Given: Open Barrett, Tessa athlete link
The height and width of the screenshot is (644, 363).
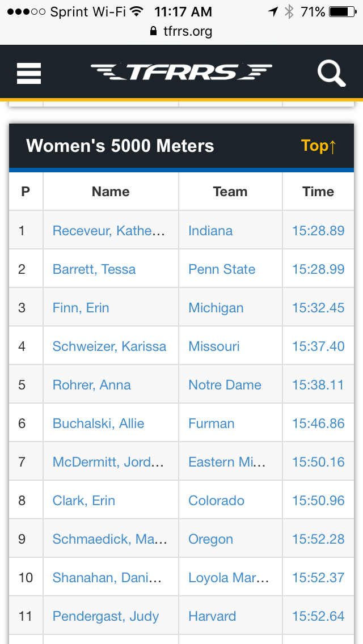Looking at the screenshot, I should 94,269.
